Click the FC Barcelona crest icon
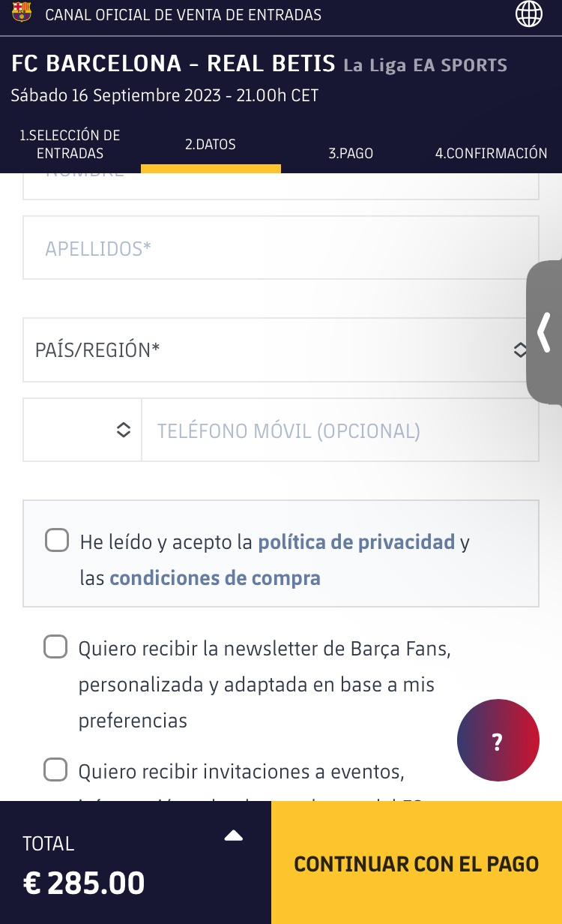 [x=22, y=13]
